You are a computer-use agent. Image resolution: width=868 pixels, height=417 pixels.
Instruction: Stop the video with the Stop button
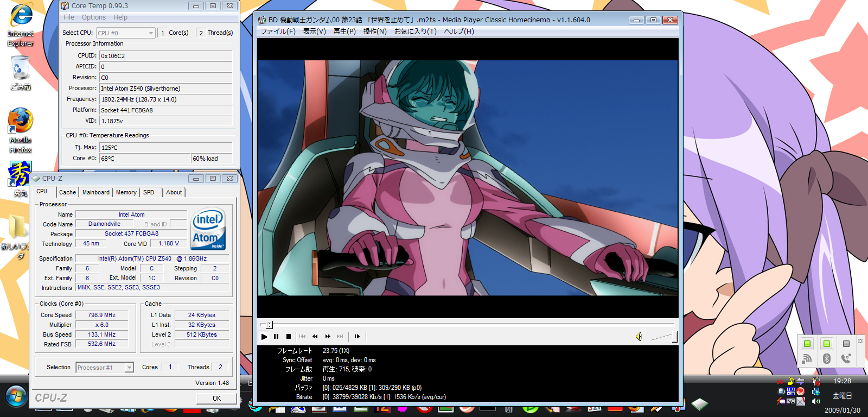[289, 337]
